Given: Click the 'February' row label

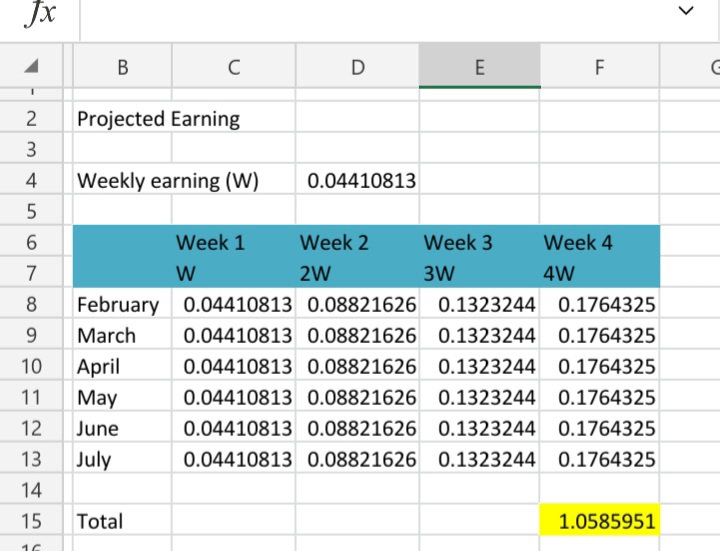Looking at the screenshot, I should [x=122, y=304].
